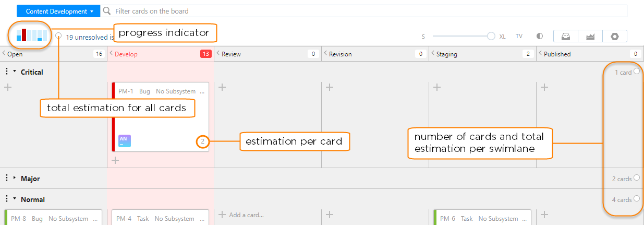The width and height of the screenshot is (644, 225).
Task: Select the Staging column header
Action: pos(447,54)
